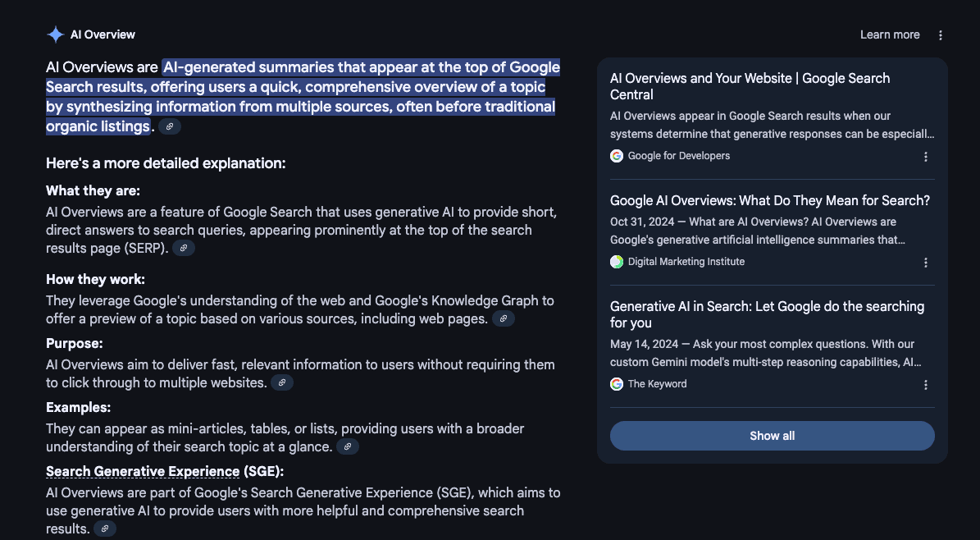Click link icon after the SGE paragraph
Viewport: 980px width, 540px height.
pos(105,529)
